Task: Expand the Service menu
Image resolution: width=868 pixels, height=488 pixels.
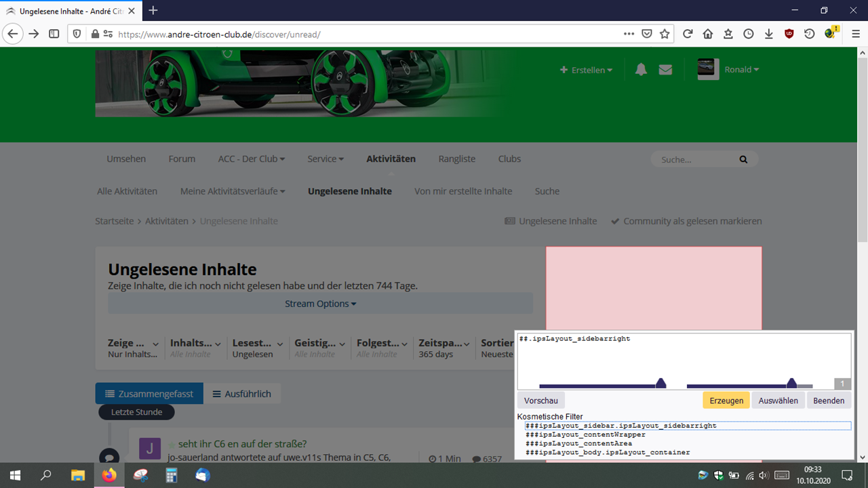Action: pyautogui.click(x=325, y=159)
